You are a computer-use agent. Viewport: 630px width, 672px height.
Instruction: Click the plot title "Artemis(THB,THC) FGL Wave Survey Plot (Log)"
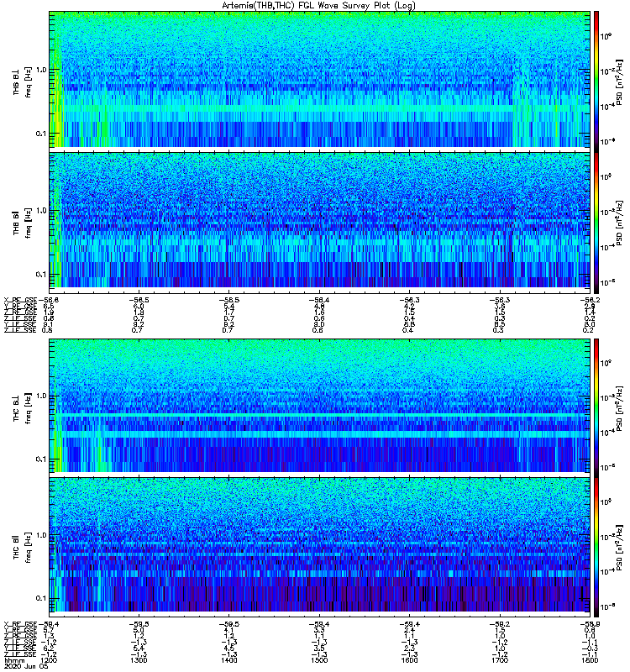pyautogui.click(x=318, y=6)
